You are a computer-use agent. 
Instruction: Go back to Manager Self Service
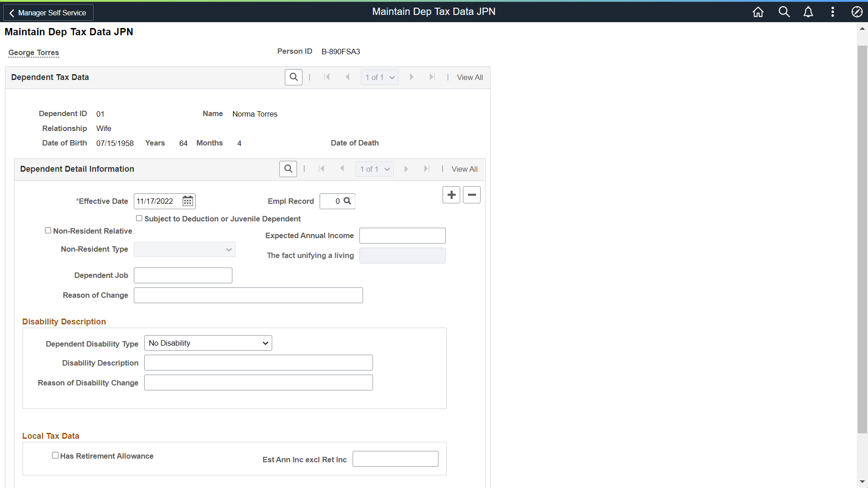tap(48, 13)
